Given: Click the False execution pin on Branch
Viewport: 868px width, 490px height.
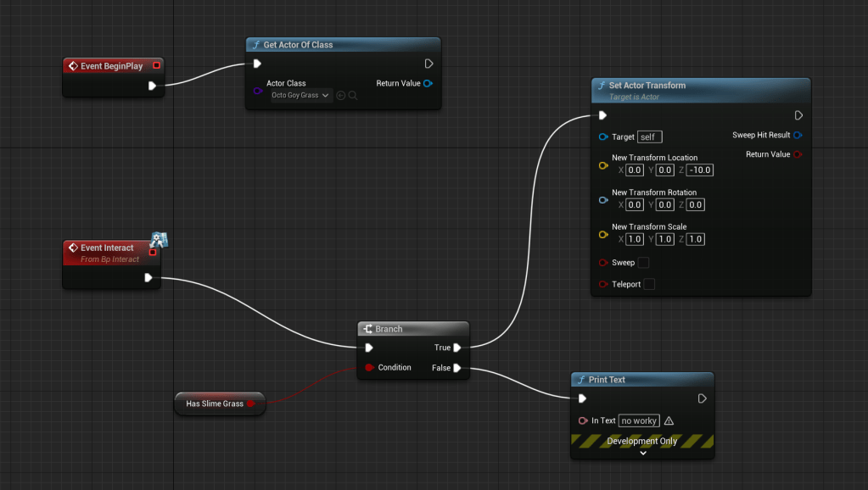Looking at the screenshot, I should [x=457, y=368].
